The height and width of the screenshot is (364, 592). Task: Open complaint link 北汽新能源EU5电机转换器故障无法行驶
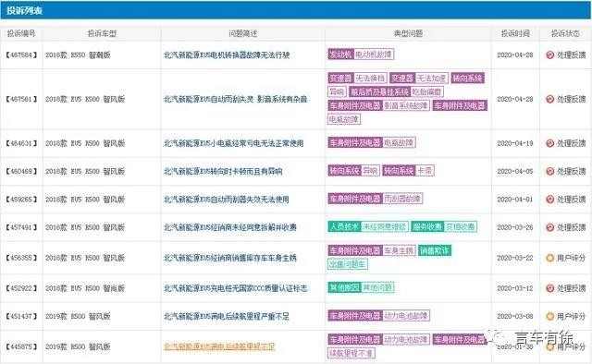point(227,55)
